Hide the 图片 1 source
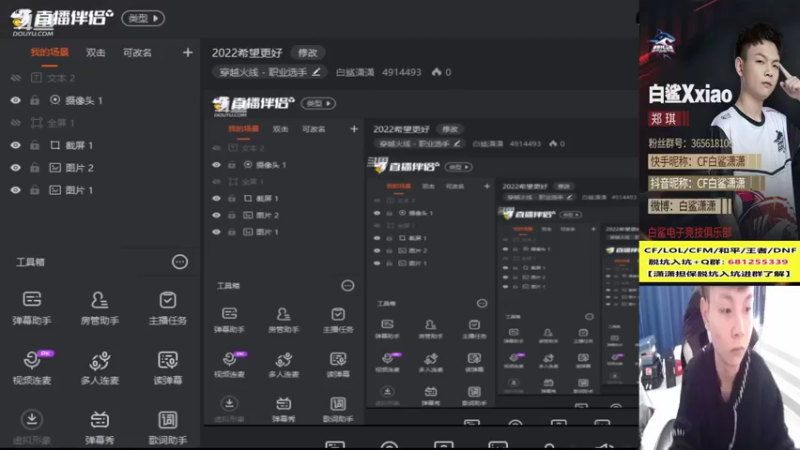The width and height of the screenshot is (800, 450). click(16, 190)
